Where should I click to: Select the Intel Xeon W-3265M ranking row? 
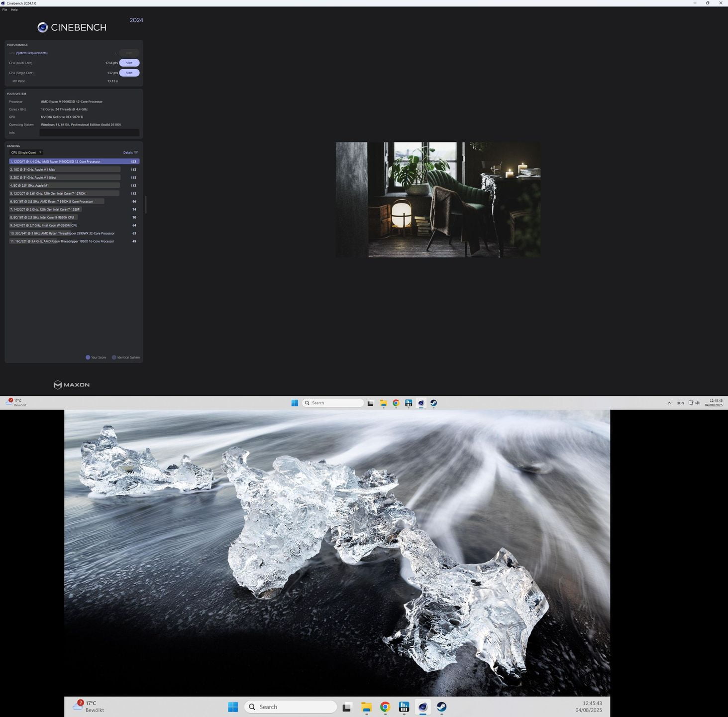tap(74, 225)
